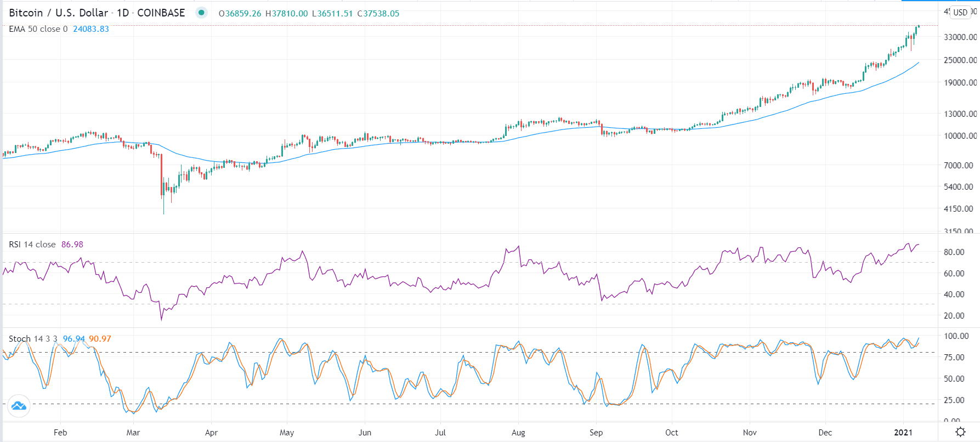Viewport: 980px width, 442px height.
Task: Click the orange Stoch value 90.97
Action: coord(100,339)
